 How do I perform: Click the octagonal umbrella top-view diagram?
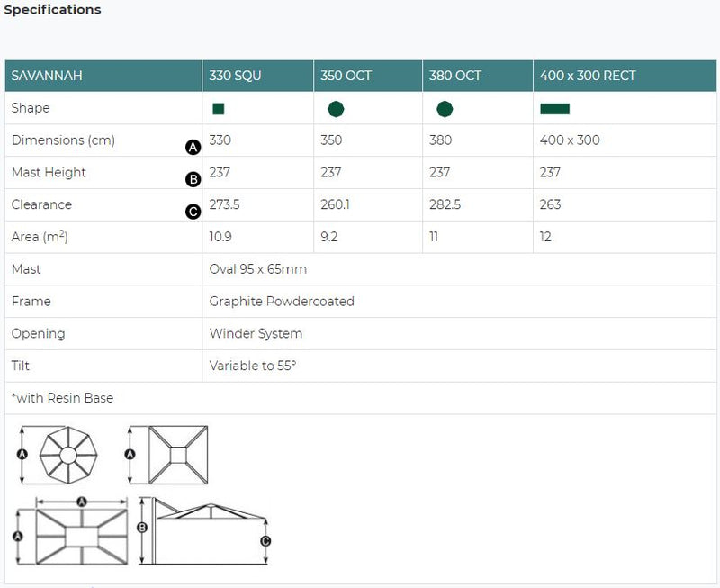[x=68, y=456]
